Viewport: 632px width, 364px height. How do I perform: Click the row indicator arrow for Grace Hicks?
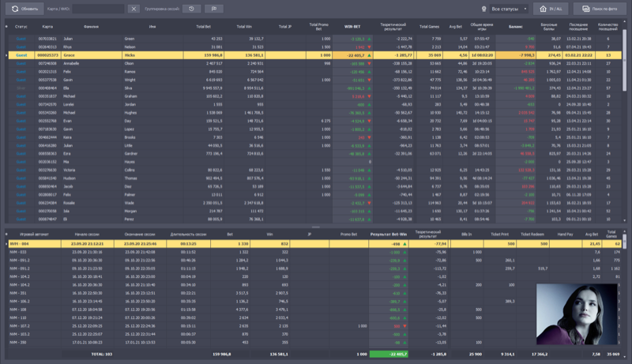pos(7,56)
